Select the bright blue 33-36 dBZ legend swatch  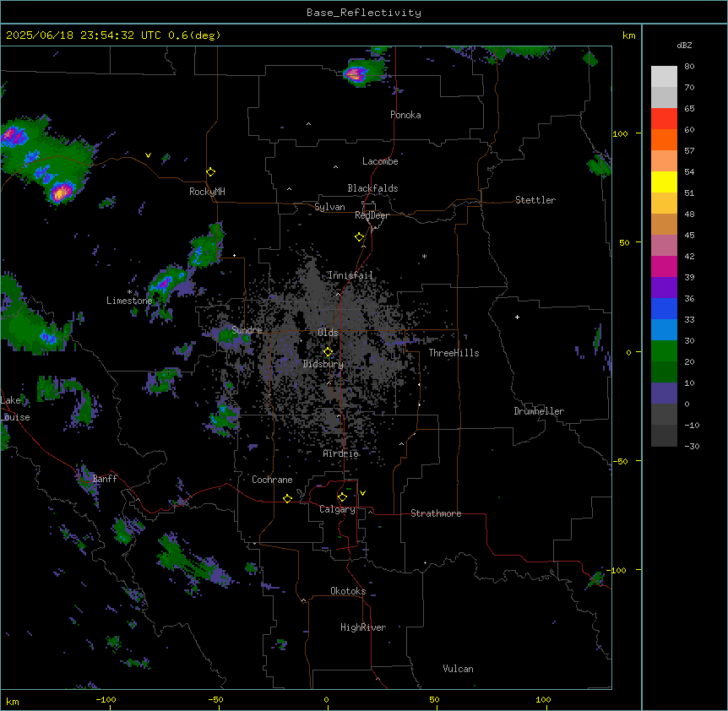[664, 308]
